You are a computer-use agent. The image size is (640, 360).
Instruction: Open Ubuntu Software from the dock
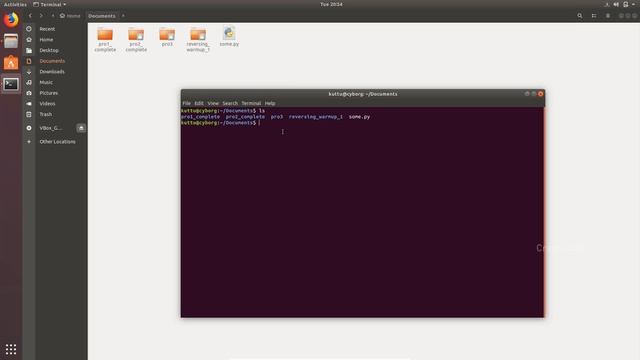pos(11,62)
